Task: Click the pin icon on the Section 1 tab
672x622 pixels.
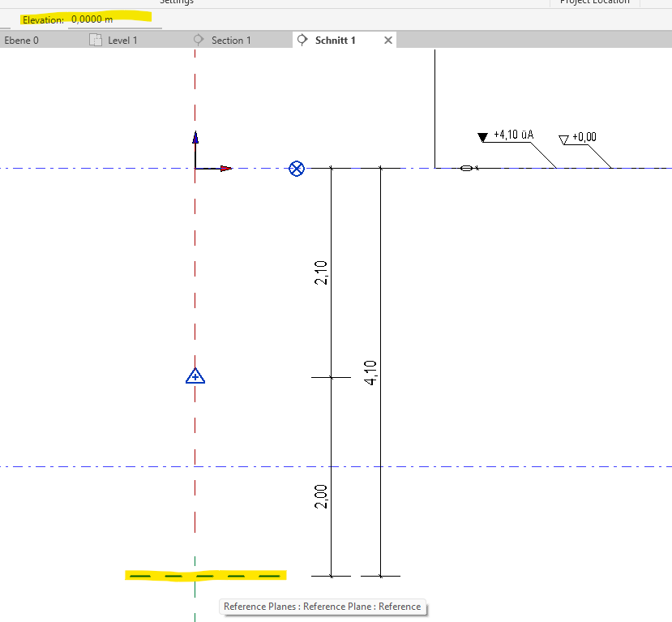Action: tap(198, 39)
